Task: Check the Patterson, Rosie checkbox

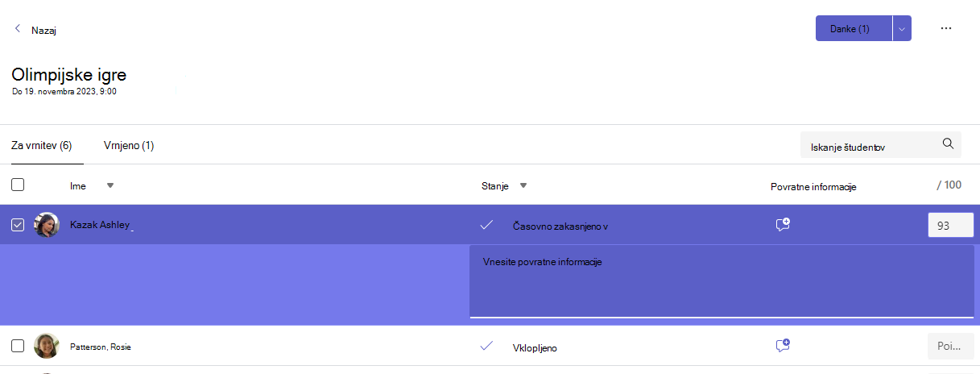Action: coord(18,346)
